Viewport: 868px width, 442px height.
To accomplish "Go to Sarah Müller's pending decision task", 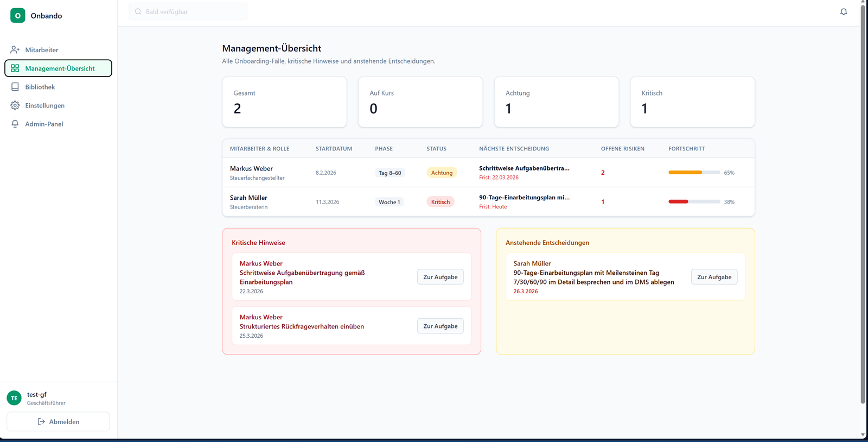I will (x=714, y=277).
